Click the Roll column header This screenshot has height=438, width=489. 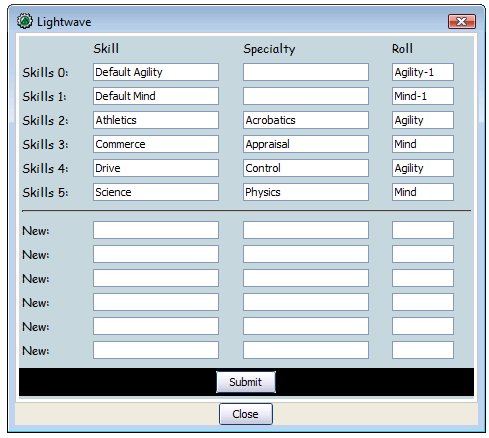pos(402,49)
